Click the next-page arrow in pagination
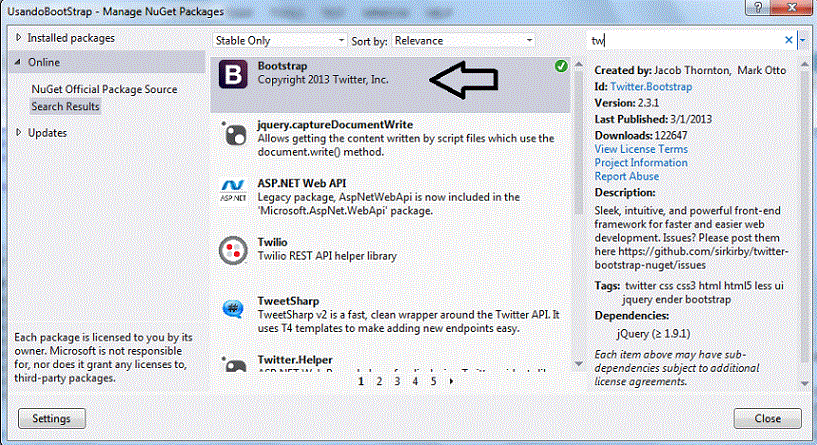This screenshot has height=445, width=817. pyautogui.click(x=451, y=381)
